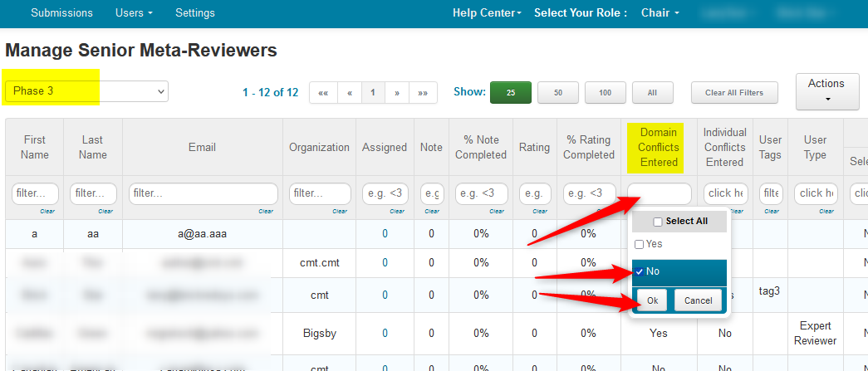Image resolution: width=868 pixels, height=371 pixels.
Task: Click the Clear All Filters button
Action: click(x=733, y=93)
